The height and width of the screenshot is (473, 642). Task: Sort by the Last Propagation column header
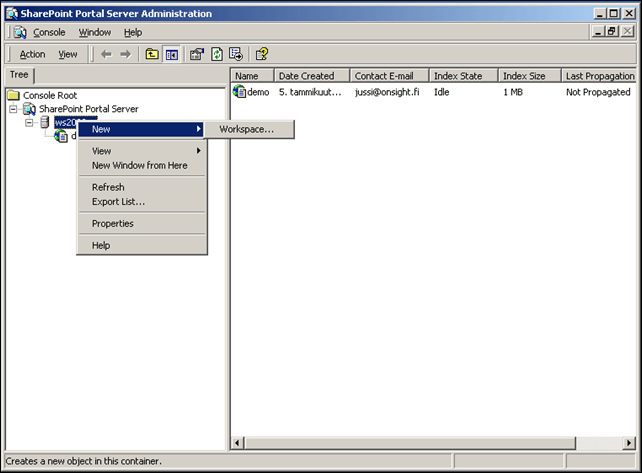click(599, 76)
